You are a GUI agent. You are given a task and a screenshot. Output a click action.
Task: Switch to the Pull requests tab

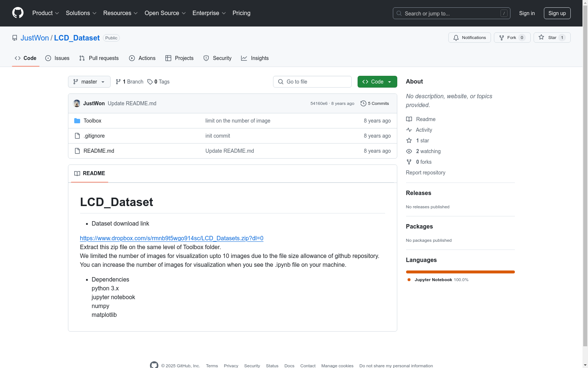[x=99, y=58]
